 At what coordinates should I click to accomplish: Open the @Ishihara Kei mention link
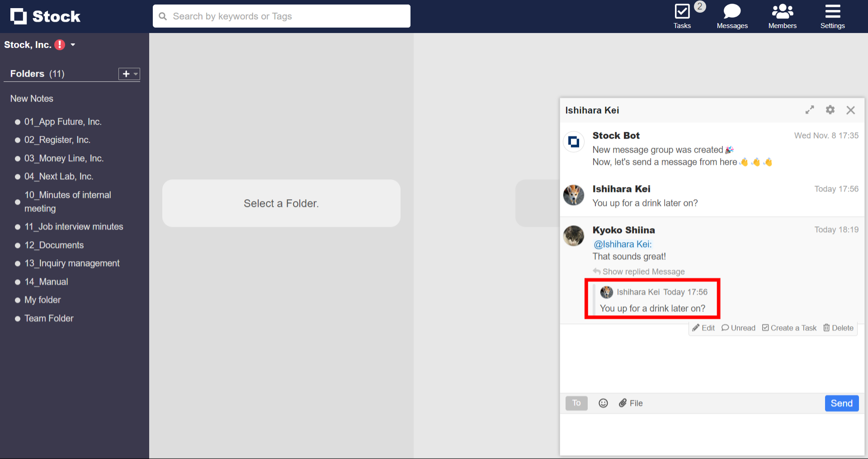pos(622,244)
